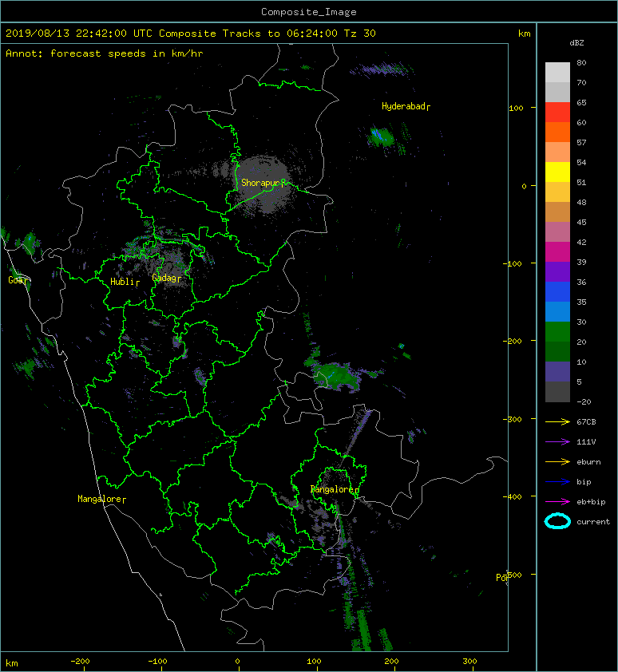This screenshot has height=672, width=618.
Task: Click the dBZ legend heading
Action: pyautogui.click(x=576, y=43)
